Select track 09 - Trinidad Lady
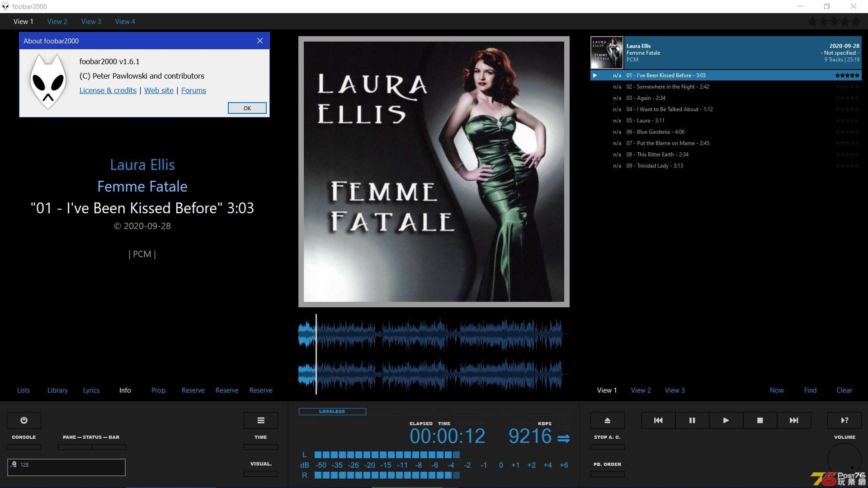 coord(726,166)
